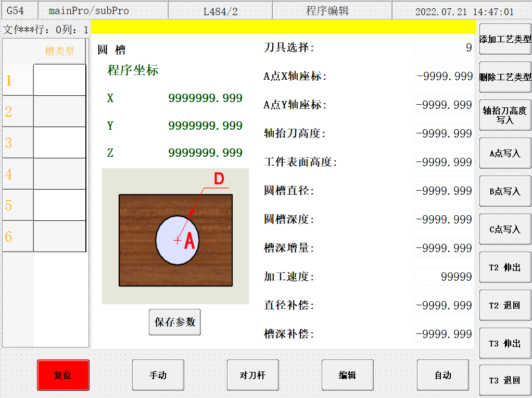Extend tool T2 with T2 伸出
532x398 pixels.
coord(505,267)
